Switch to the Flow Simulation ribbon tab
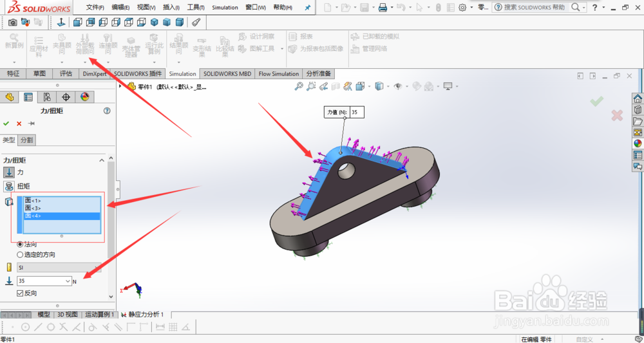 278,74
